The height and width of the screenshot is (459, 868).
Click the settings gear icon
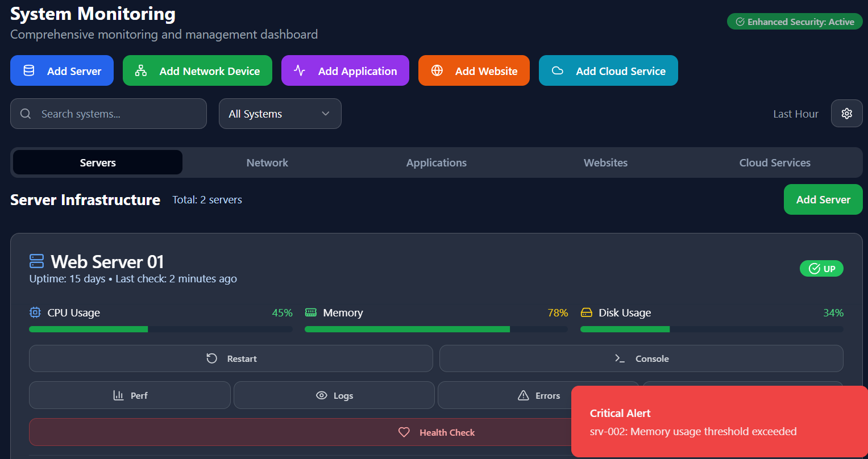click(846, 114)
